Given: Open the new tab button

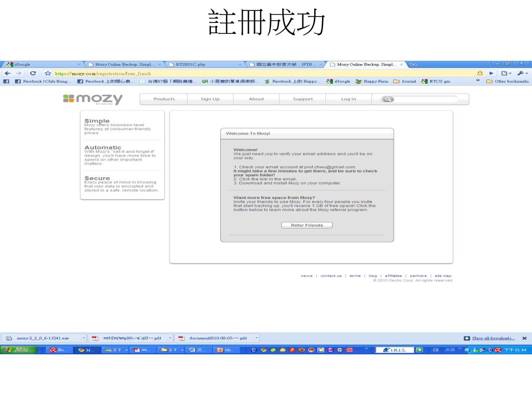Looking at the screenshot, I should pos(413,64).
